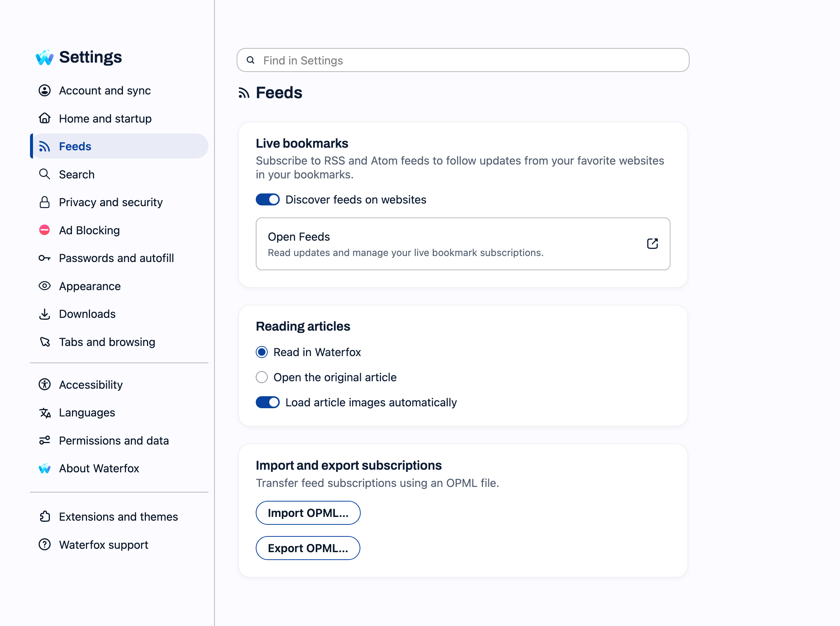The image size is (840, 626).
Task: Click the Downloads arrow icon
Action: pyautogui.click(x=45, y=314)
